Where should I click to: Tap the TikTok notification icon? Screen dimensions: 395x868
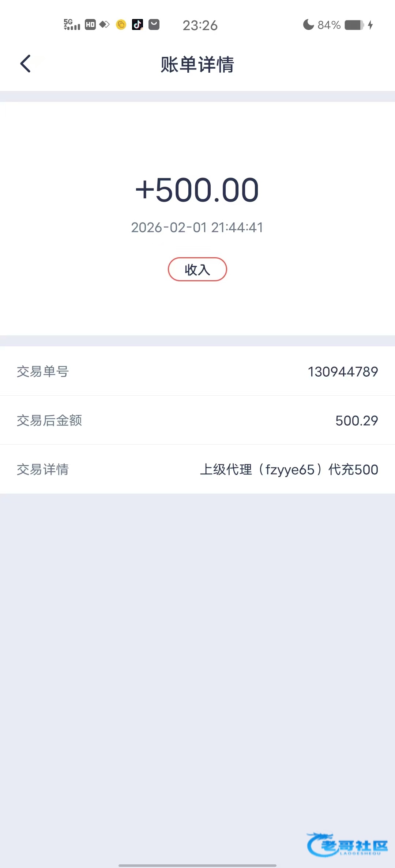138,24
